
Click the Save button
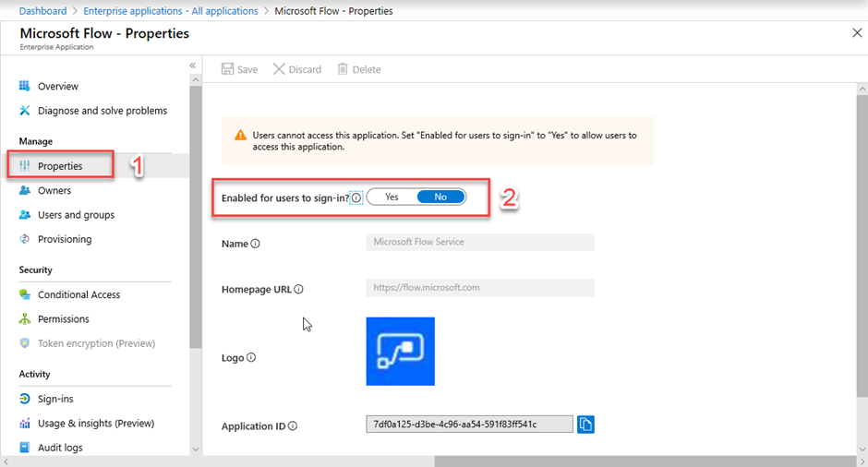click(x=240, y=68)
